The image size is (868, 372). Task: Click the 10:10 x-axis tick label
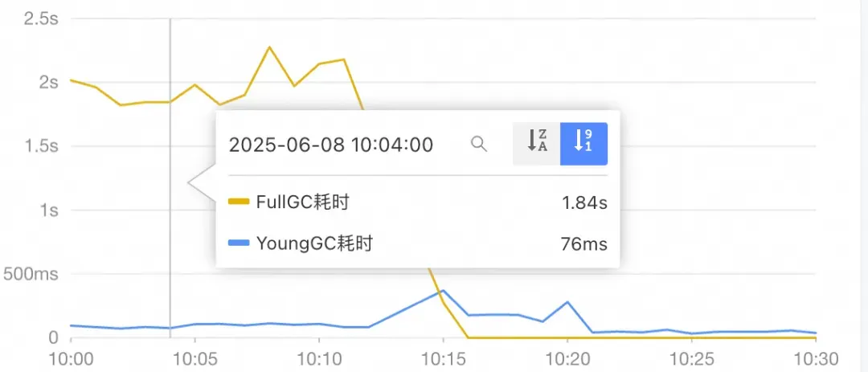click(x=319, y=357)
